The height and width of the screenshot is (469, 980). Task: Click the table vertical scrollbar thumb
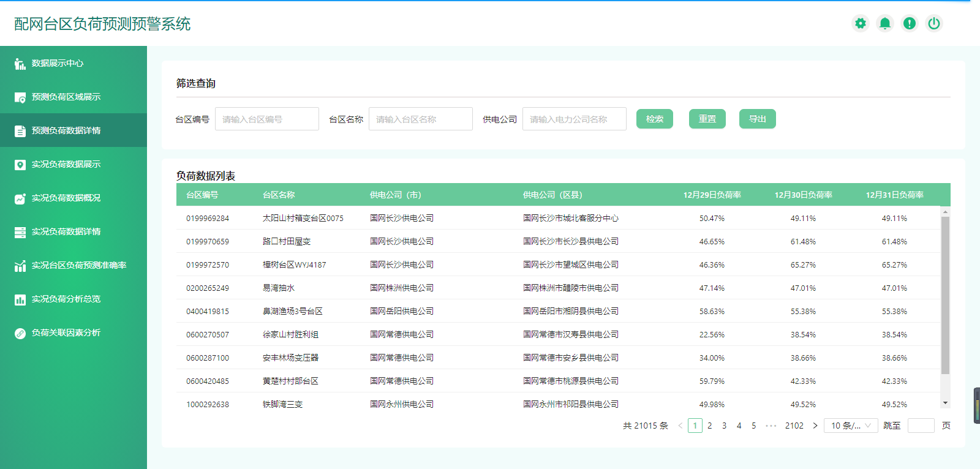(x=946, y=295)
